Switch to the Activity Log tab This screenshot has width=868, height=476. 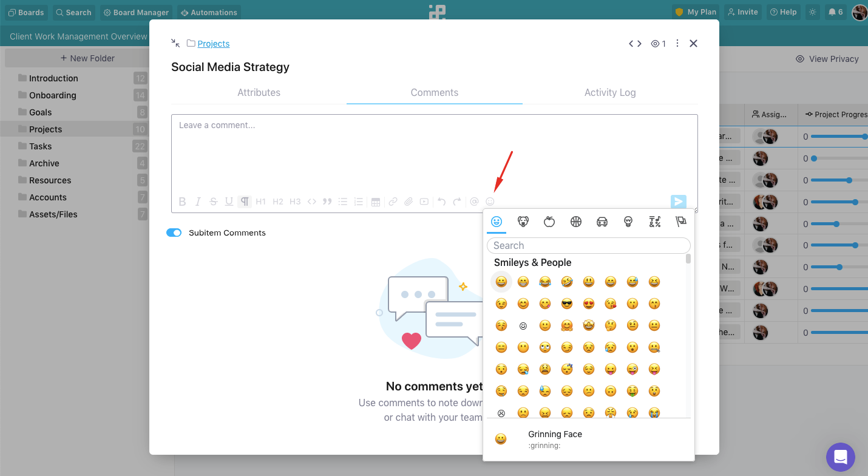click(x=610, y=93)
